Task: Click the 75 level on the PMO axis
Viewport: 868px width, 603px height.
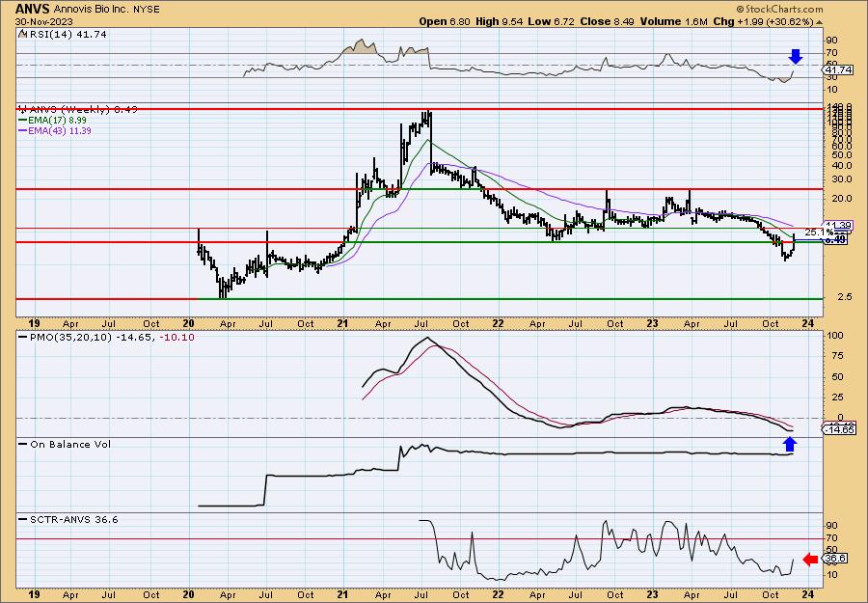Action: 836,356
